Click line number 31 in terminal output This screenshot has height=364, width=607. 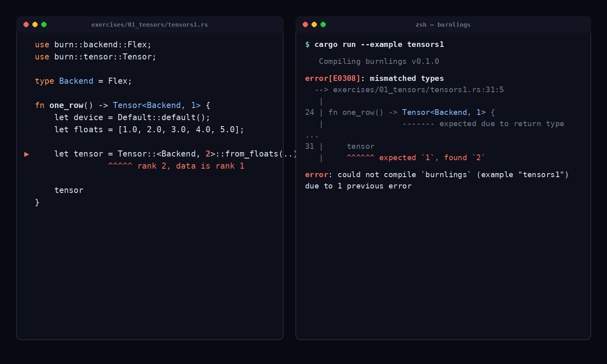pos(310,146)
